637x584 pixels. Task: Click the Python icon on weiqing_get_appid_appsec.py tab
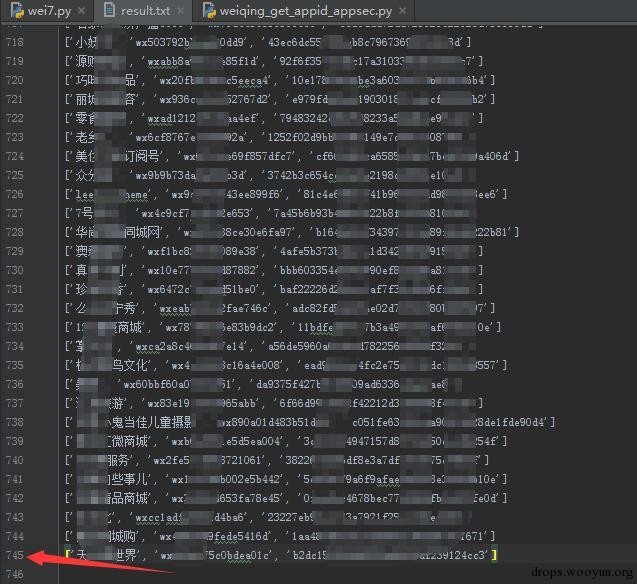pyautogui.click(x=209, y=11)
